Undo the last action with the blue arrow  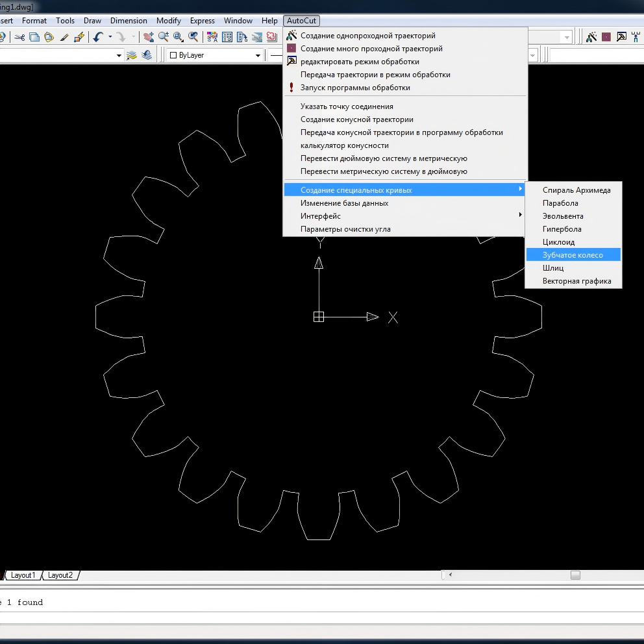(98, 38)
